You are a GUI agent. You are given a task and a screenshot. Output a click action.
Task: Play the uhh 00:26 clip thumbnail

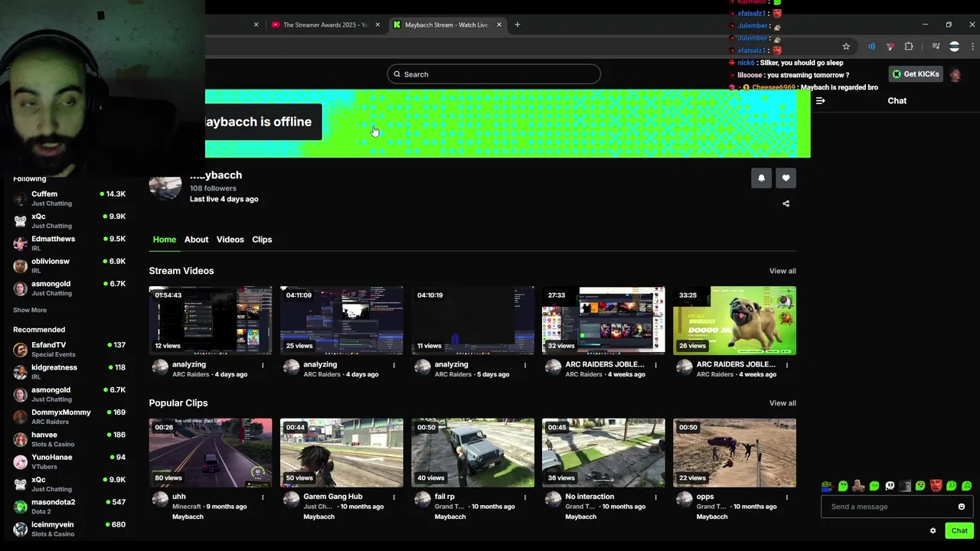[x=211, y=452]
